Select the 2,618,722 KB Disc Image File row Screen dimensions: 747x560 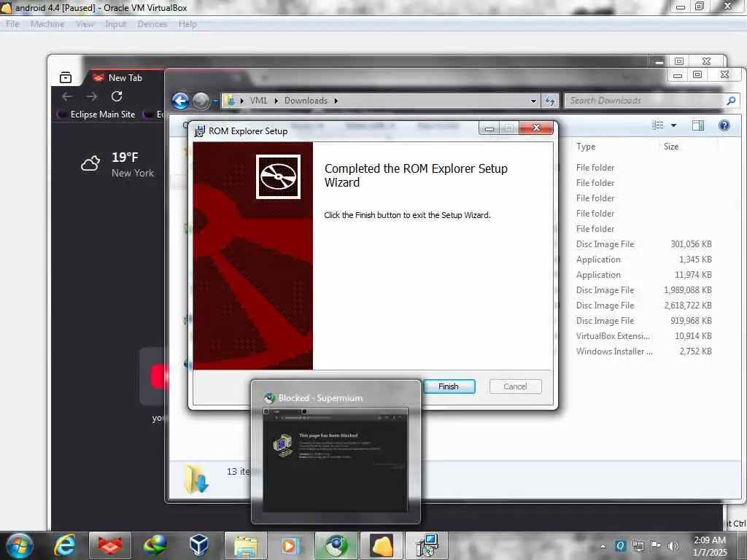pyautogui.click(x=643, y=306)
